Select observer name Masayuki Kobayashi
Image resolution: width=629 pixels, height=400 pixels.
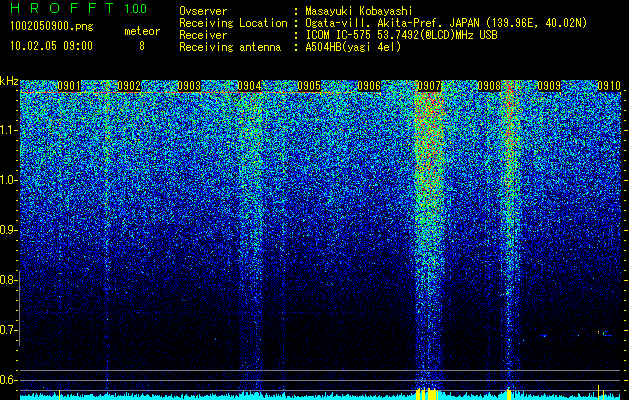point(358,11)
